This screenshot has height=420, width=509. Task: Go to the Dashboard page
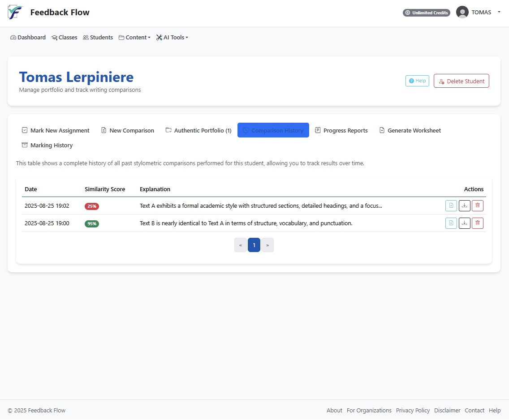coord(28,38)
